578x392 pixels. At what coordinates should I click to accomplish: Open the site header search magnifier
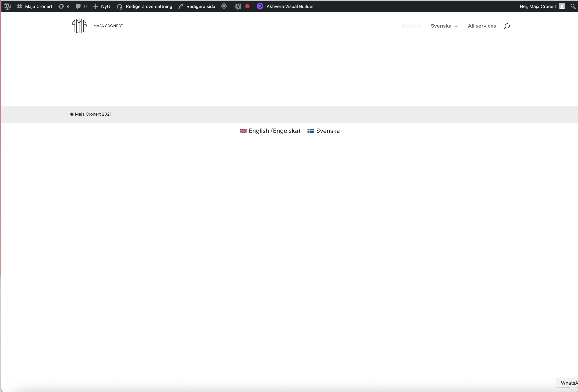point(507,26)
